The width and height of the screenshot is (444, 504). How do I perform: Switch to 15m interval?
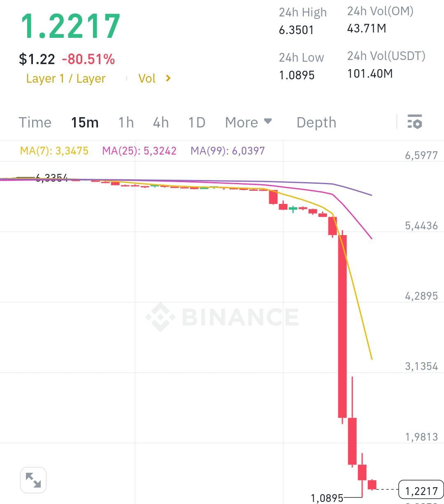pos(85,123)
